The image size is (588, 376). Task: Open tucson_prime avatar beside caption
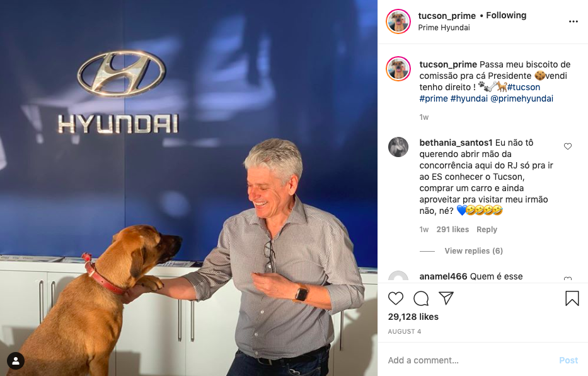click(398, 69)
